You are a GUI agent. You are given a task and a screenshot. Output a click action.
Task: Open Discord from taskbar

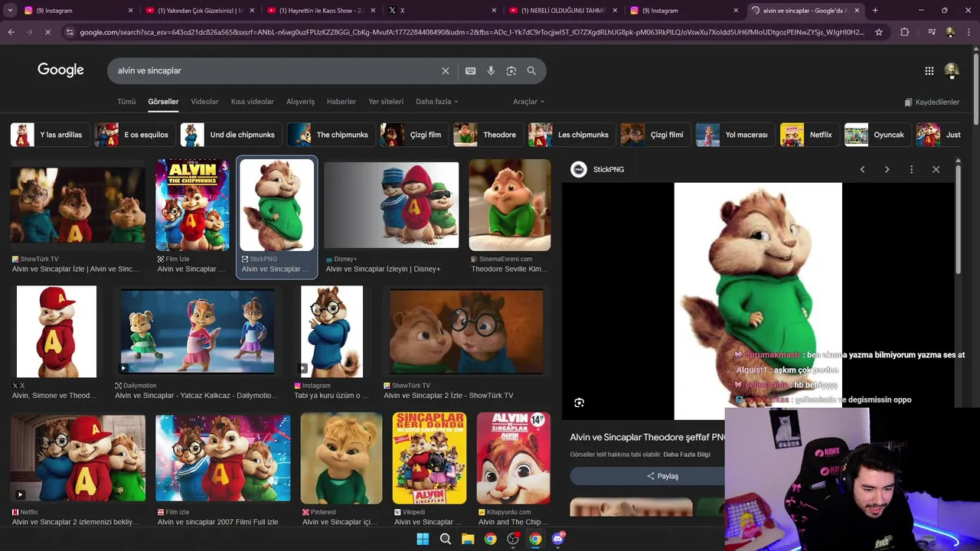tap(558, 539)
